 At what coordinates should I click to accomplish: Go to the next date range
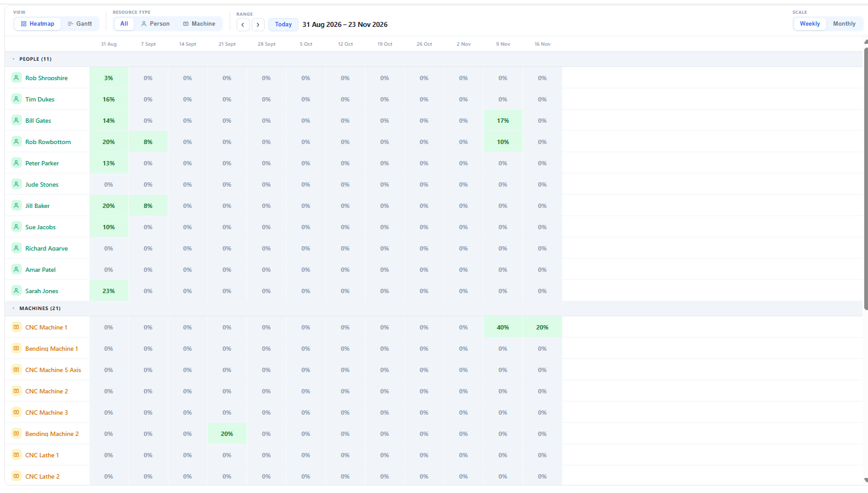[x=258, y=24]
